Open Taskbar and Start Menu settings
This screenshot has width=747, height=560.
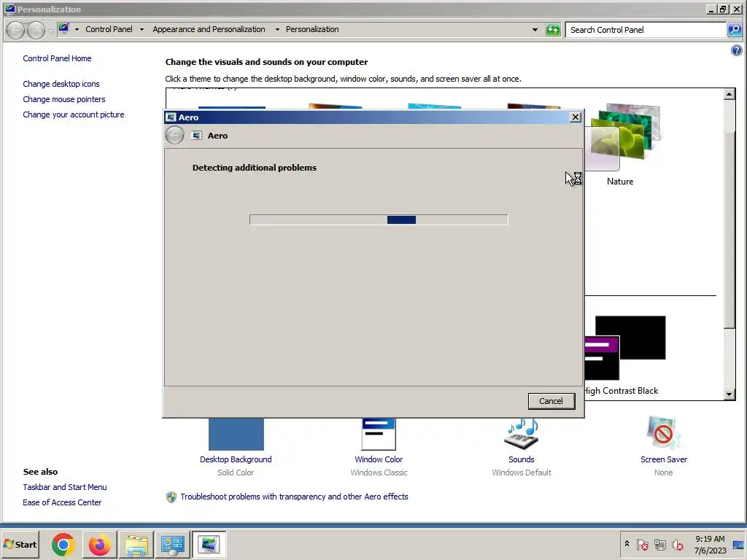(x=65, y=487)
